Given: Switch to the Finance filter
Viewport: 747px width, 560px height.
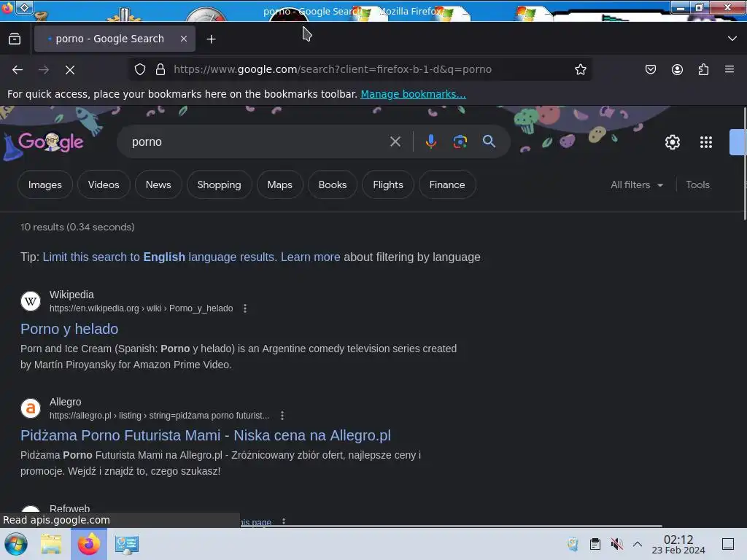Looking at the screenshot, I should click(x=447, y=184).
